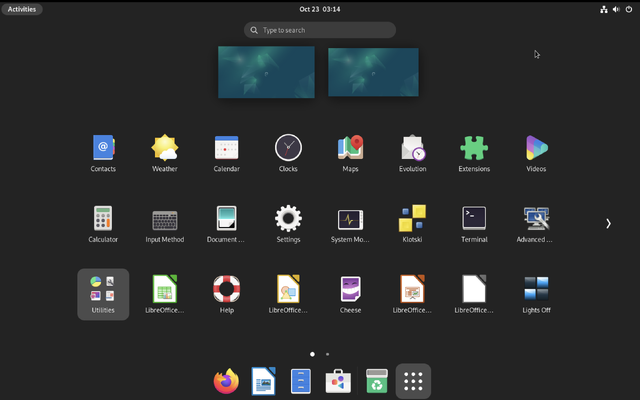Launch LibreOffice Writer from the dock
The height and width of the screenshot is (400, 640).
tap(263, 381)
